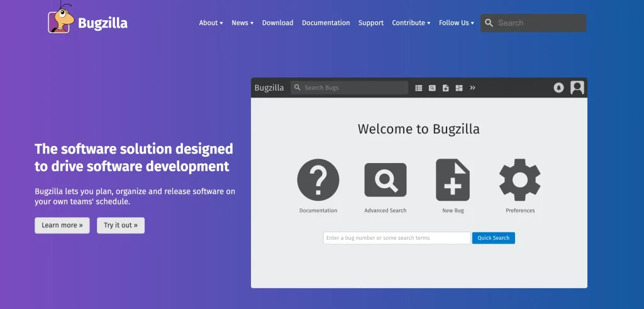Click the blue Quick Search button
This screenshot has width=644, height=309.
(493, 238)
